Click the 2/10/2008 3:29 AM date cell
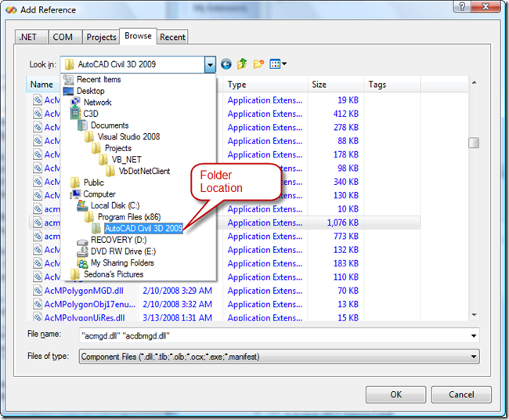This screenshot has width=509, height=420. pos(177,291)
